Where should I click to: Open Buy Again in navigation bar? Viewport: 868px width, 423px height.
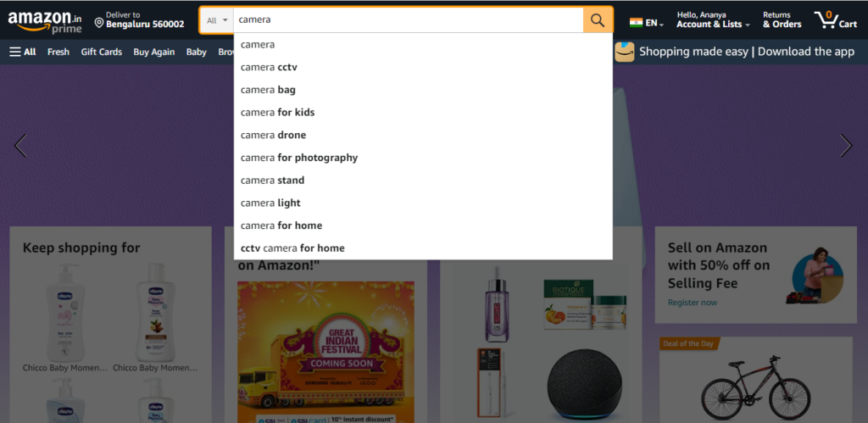[x=154, y=52]
